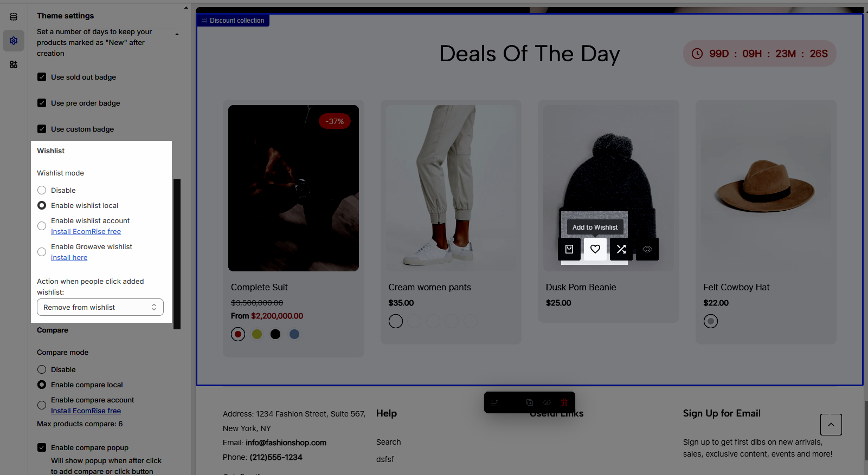868x475 pixels.
Task: Click the back to top arrow button
Action: pyautogui.click(x=831, y=425)
